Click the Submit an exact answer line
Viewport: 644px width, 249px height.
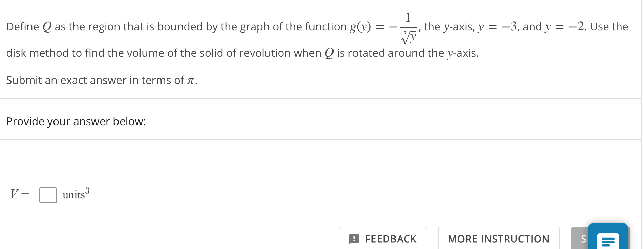(x=101, y=80)
